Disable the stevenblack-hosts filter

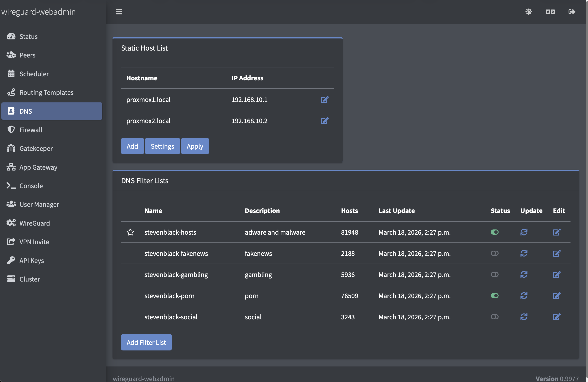coord(495,232)
